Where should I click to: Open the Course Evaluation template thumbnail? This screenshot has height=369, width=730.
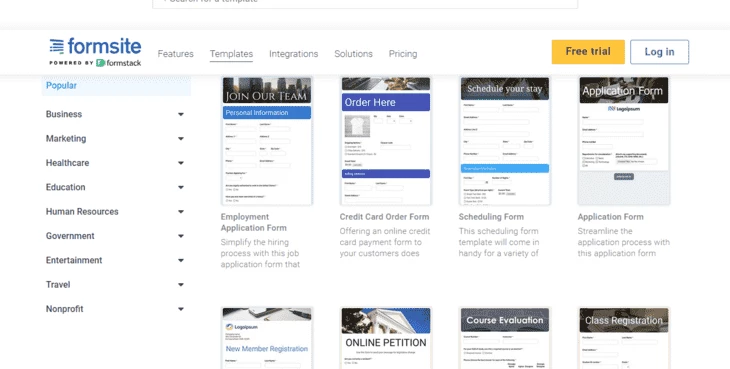[x=505, y=338]
